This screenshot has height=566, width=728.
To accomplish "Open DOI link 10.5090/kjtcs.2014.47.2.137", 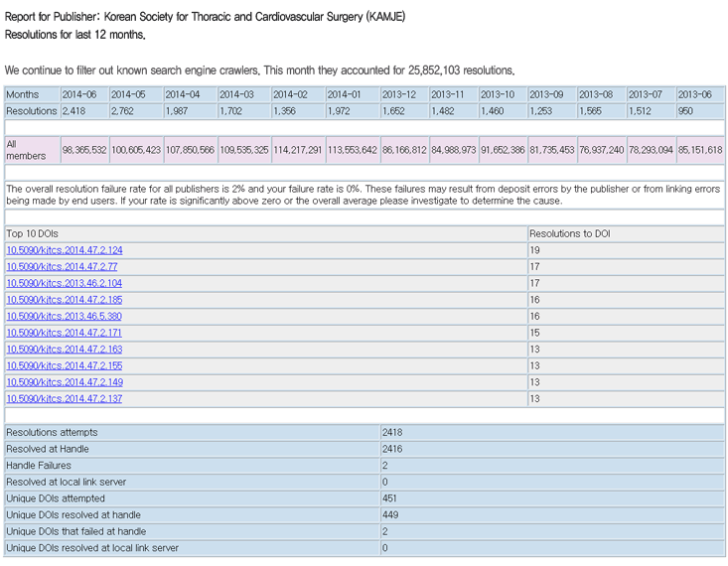I will click(65, 399).
